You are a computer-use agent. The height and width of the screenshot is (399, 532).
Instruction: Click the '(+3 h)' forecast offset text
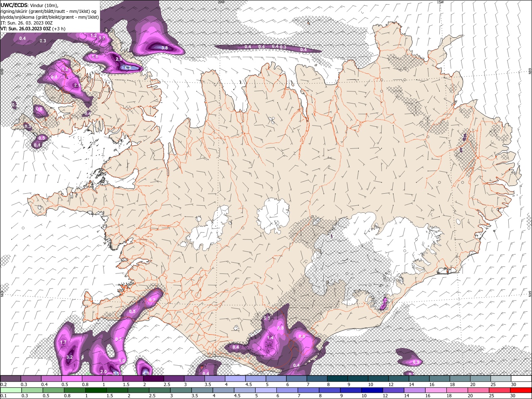click(x=59, y=29)
